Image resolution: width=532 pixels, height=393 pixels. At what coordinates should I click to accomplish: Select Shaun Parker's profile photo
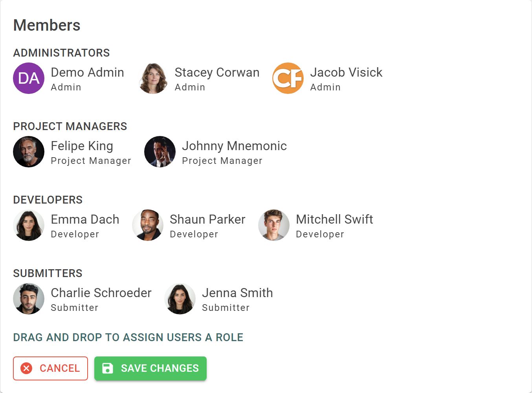point(148,225)
